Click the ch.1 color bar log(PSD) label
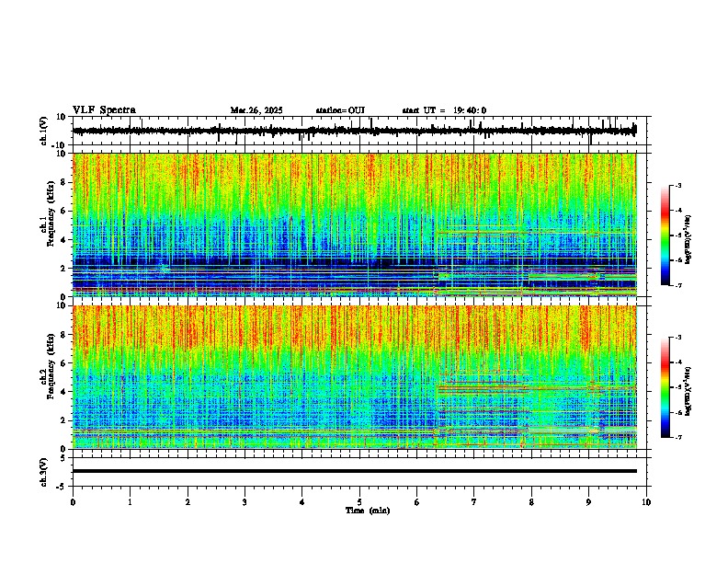Viewport: 728px width, 563px height. click(688, 239)
